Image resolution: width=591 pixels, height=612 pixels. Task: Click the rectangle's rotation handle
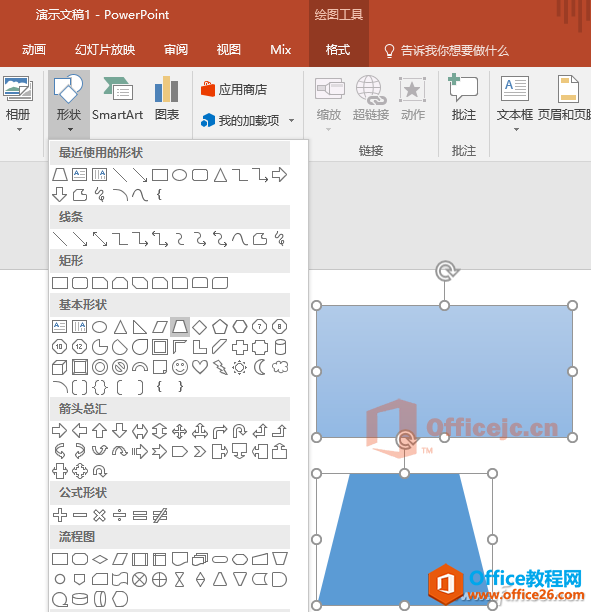(446, 272)
